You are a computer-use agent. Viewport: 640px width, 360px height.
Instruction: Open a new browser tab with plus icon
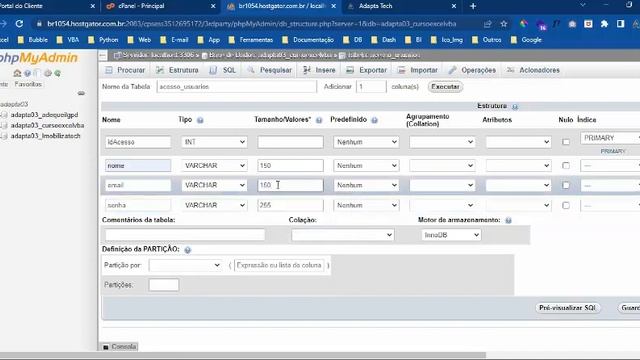[473, 6]
